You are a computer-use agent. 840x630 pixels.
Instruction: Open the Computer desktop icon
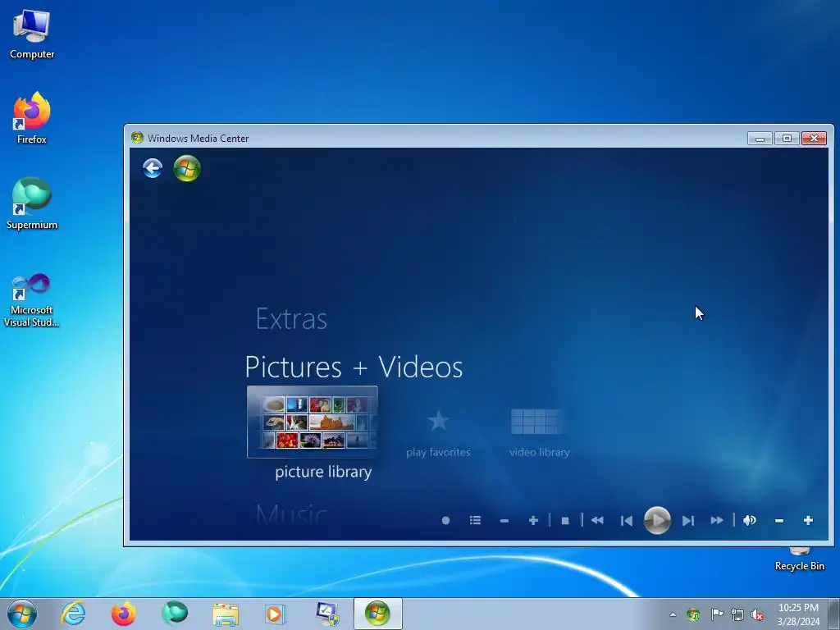32,34
